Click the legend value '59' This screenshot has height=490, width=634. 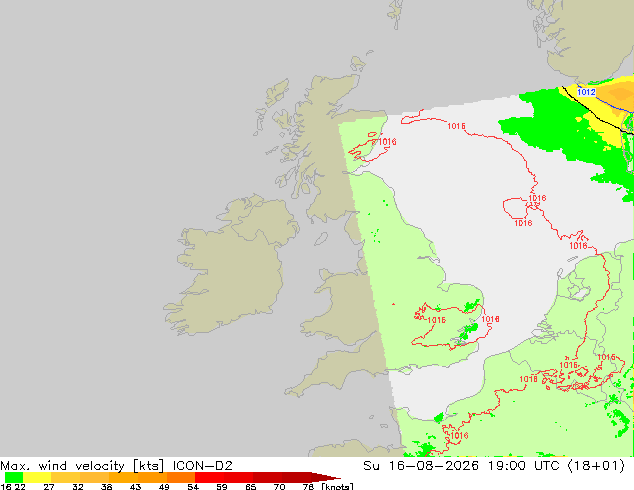[x=222, y=486]
